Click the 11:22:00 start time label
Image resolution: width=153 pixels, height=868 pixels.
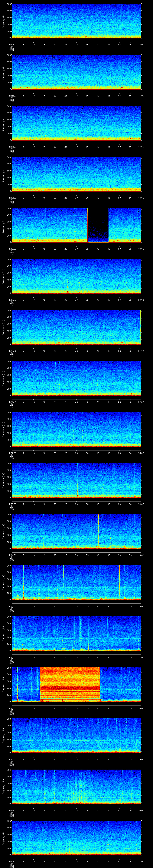click(x=12, y=453)
